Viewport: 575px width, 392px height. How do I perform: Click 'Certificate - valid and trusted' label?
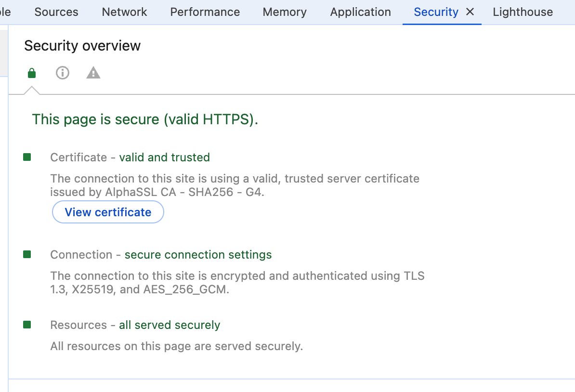tap(130, 157)
